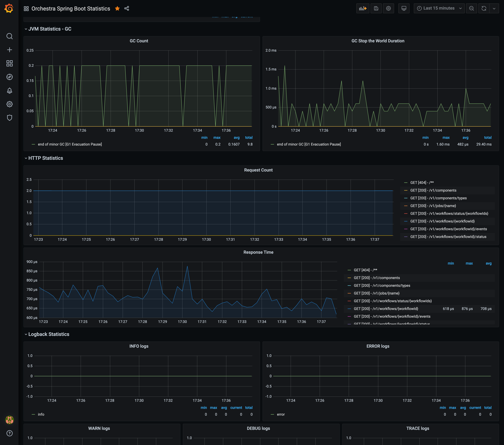
Task: Click the 29.40 ms total value
Action: point(484,144)
